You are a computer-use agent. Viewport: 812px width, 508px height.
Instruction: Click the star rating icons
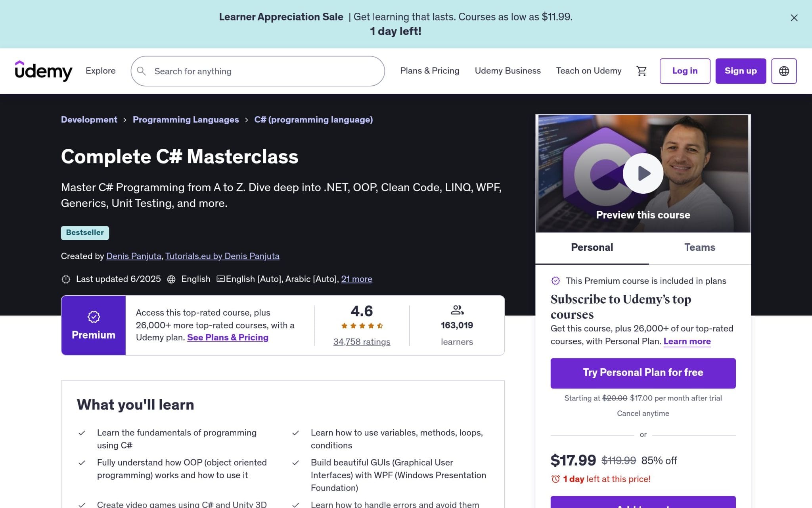click(x=362, y=326)
